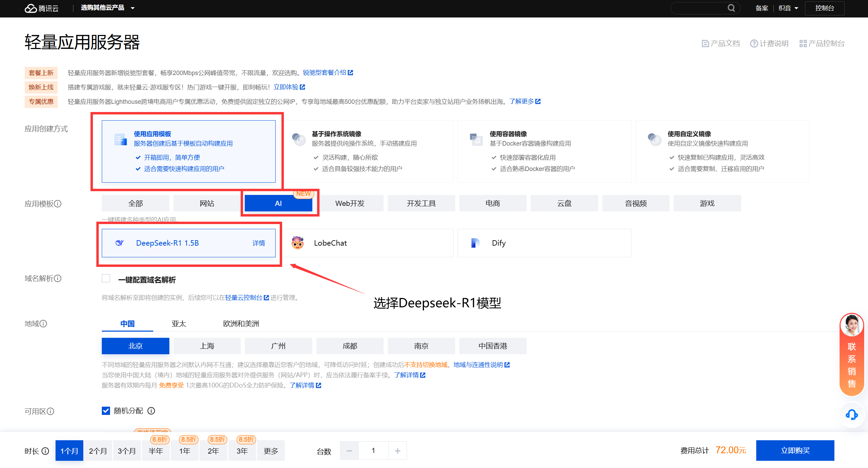Click the search magnifier icon

(731, 8)
